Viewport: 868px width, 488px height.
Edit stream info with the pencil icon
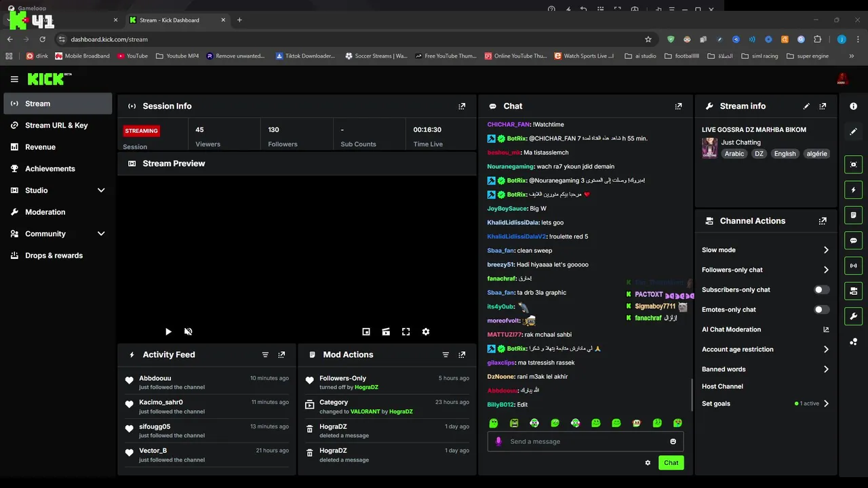click(806, 106)
